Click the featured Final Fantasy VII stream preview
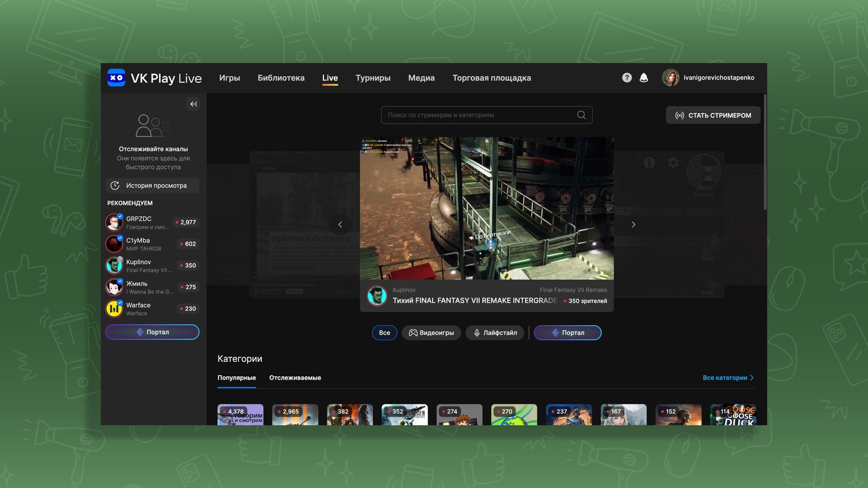868x488 pixels. coord(487,208)
